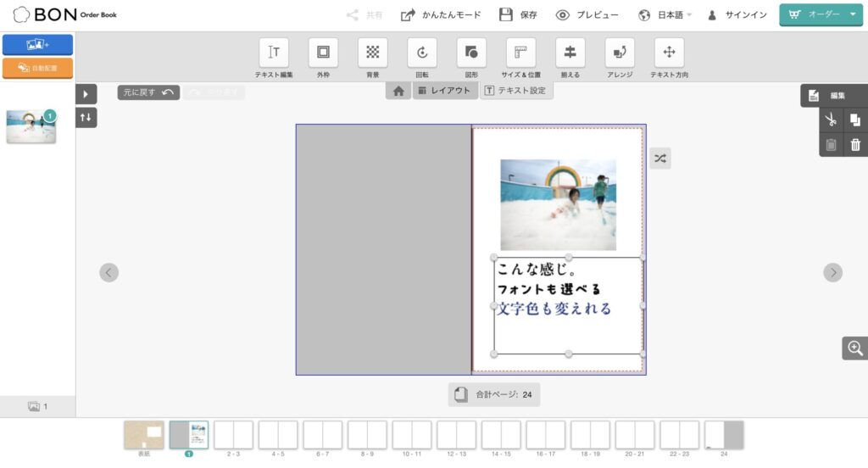Screen dimensions: 868x468
Task: Open the サイズ＆位置 size and position tool
Action: point(521,53)
